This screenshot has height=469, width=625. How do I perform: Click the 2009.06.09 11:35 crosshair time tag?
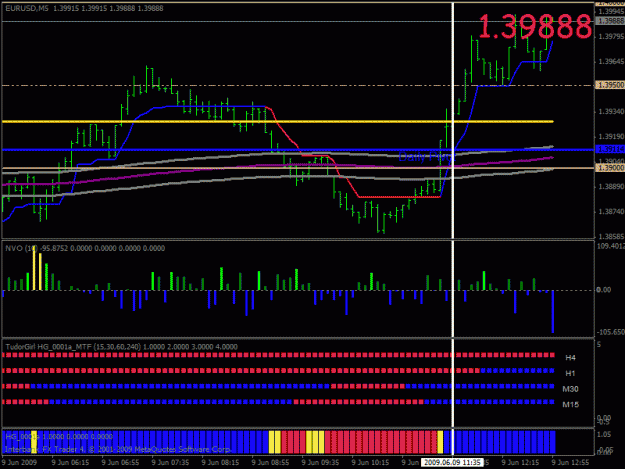452,463
